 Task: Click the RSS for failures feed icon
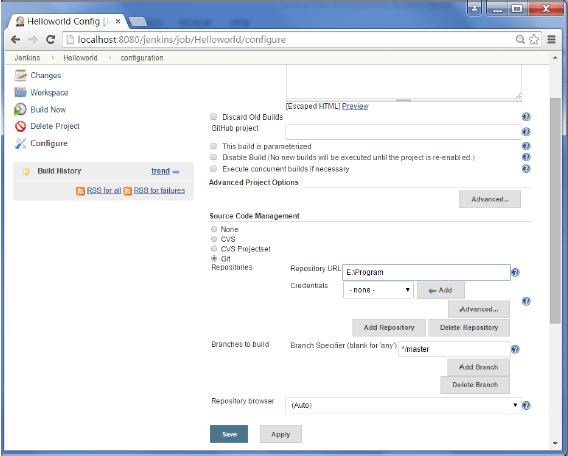coord(128,191)
